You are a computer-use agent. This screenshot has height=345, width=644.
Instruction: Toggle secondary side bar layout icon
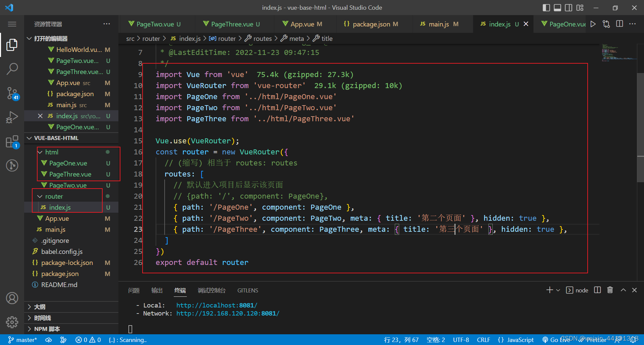click(x=569, y=8)
